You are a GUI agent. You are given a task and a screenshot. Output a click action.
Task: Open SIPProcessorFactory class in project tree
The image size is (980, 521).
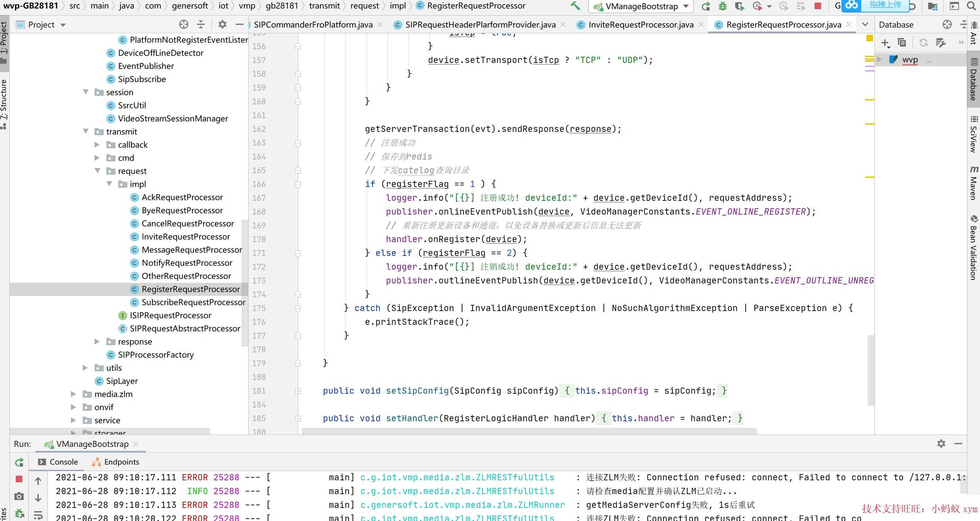click(x=156, y=355)
